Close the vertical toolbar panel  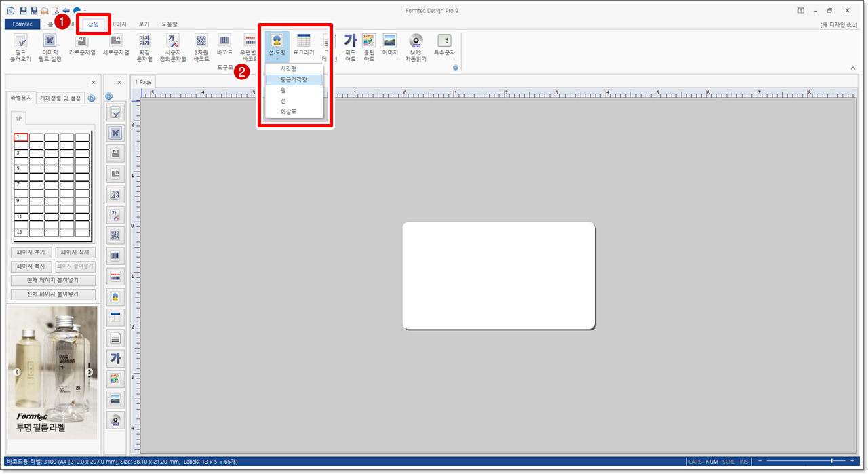point(119,83)
